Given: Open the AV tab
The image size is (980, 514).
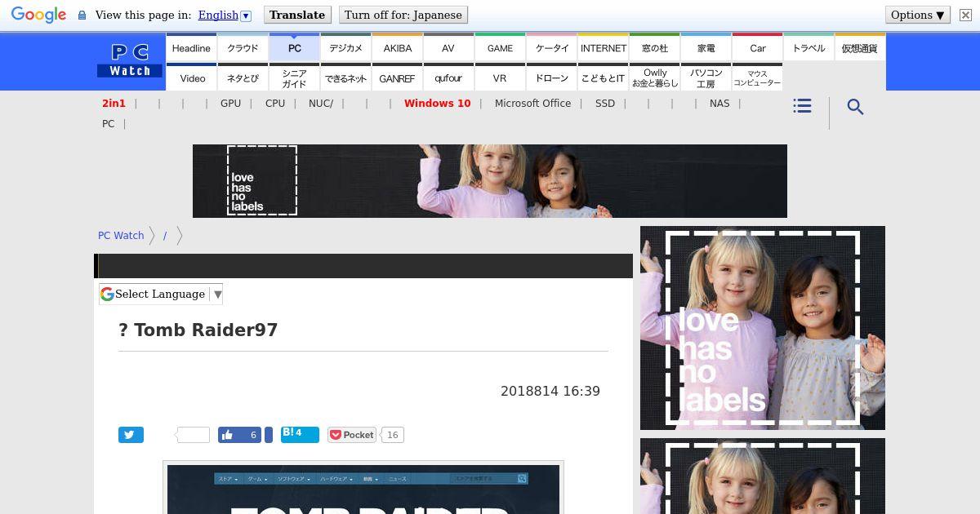Looking at the screenshot, I should [448, 48].
